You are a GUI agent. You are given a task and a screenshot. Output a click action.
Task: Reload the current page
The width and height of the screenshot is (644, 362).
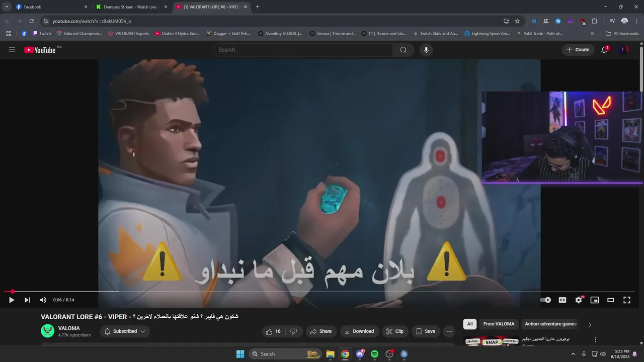(31, 21)
